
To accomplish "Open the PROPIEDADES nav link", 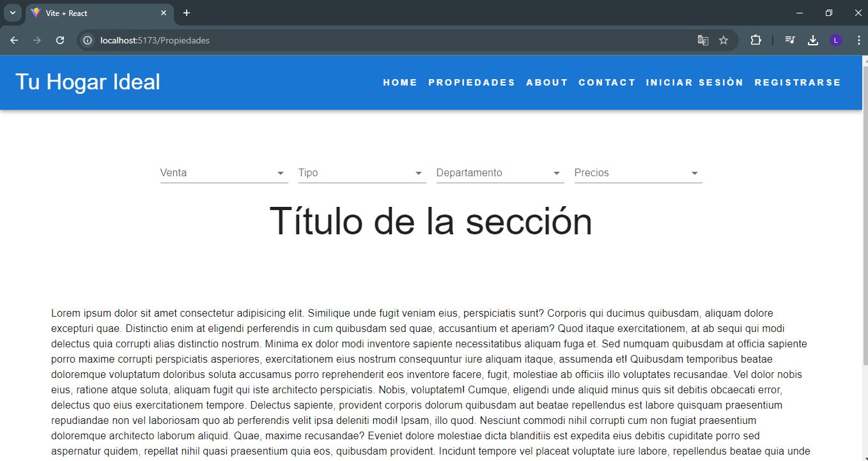I will click(472, 82).
